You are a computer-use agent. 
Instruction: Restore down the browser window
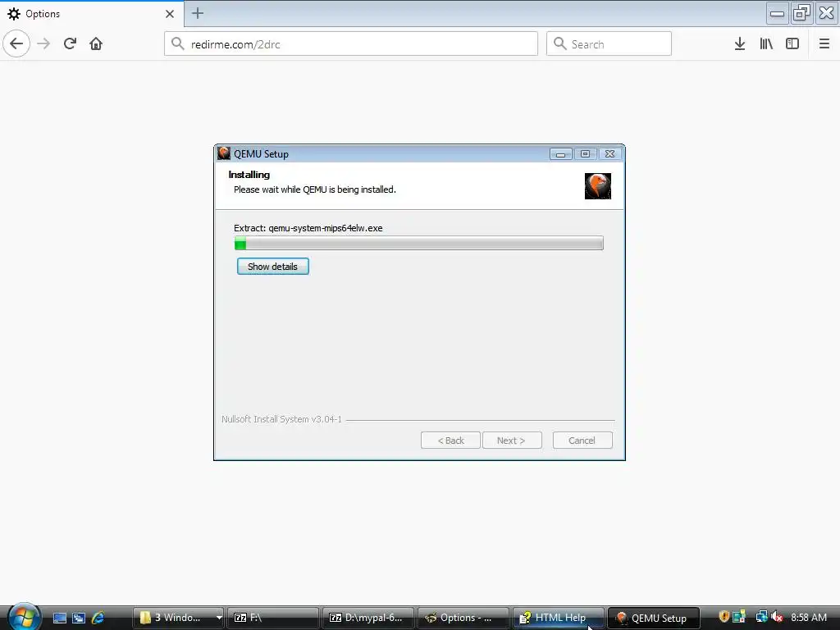(x=802, y=13)
